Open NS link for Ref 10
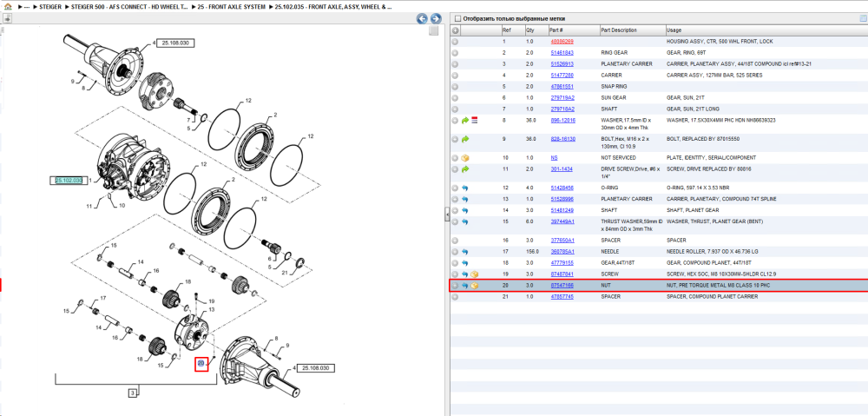This screenshot has height=416, width=868. click(x=554, y=158)
